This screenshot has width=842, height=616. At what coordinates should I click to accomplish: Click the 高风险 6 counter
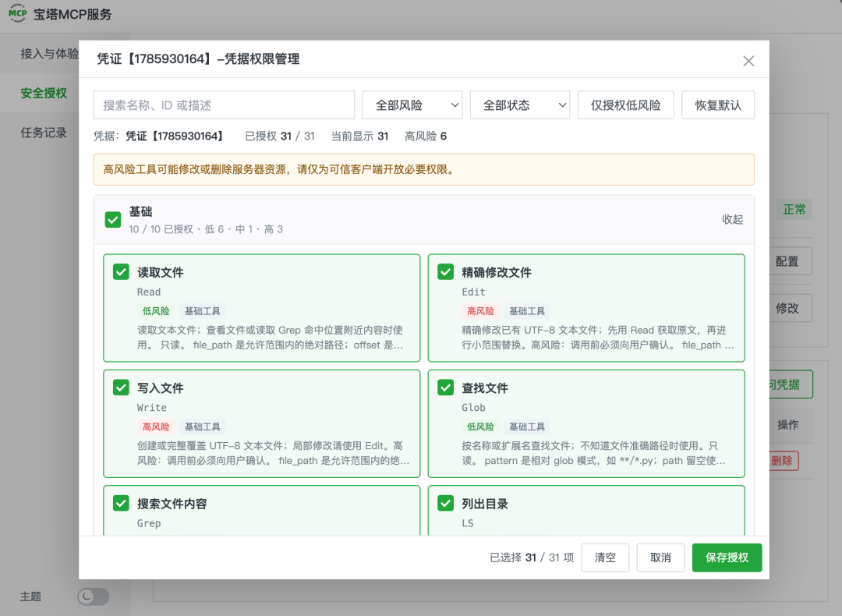426,136
